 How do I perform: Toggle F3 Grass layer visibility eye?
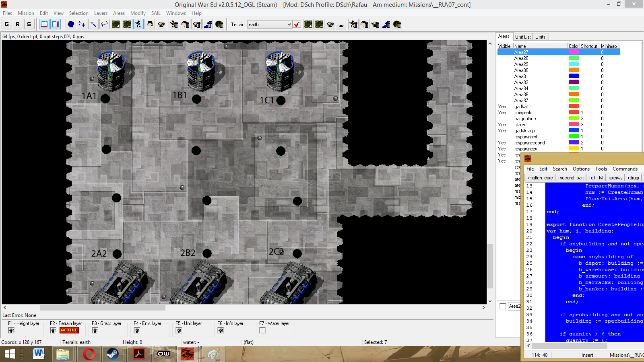pos(95,331)
